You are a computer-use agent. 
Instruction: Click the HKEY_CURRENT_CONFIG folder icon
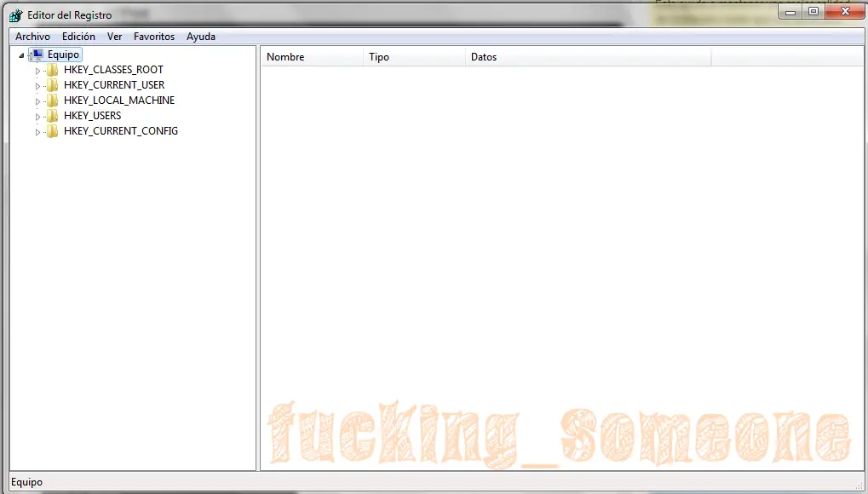click(x=53, y=130)
